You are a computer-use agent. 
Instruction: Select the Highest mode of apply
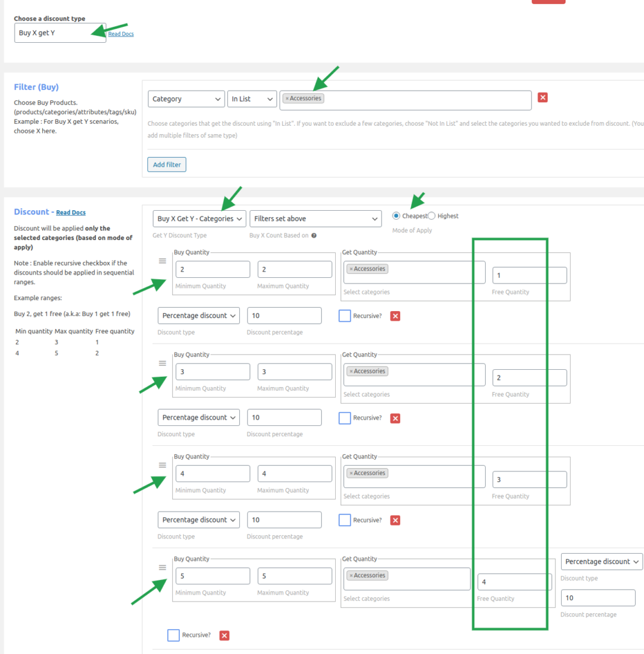pyautogui.click(x=432, y=216)
